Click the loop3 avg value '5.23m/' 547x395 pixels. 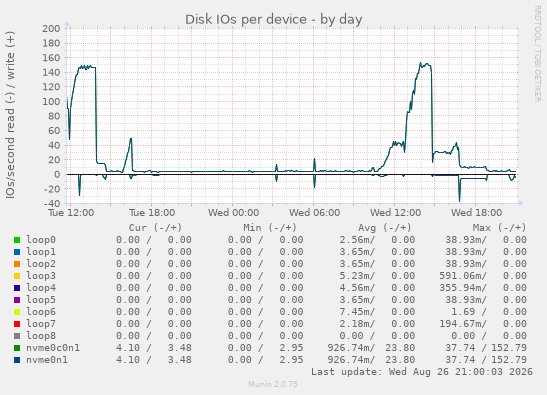pyautogui.click(x=357, y=276)
